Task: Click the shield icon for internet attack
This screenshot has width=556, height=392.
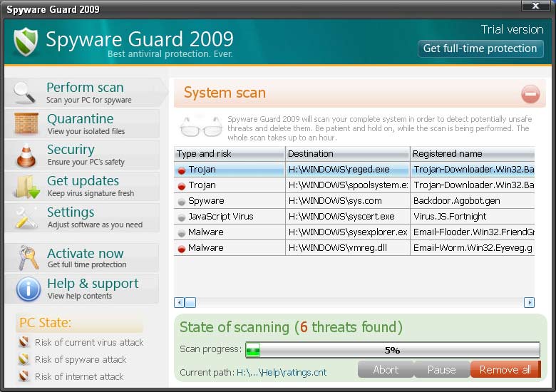Action: (x=24, y=376)
